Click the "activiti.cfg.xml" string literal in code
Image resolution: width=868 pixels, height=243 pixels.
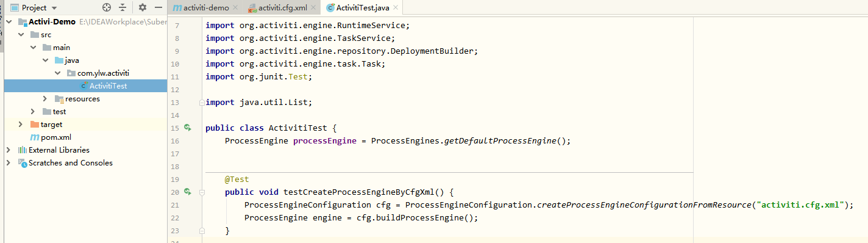[801, 205]
